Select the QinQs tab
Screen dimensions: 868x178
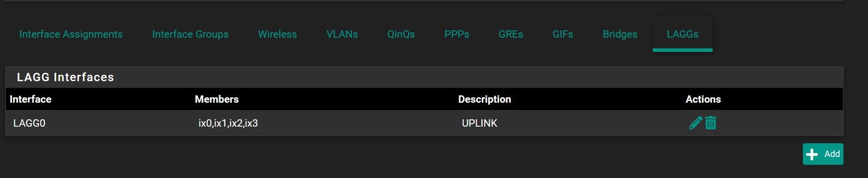[401, 34]
